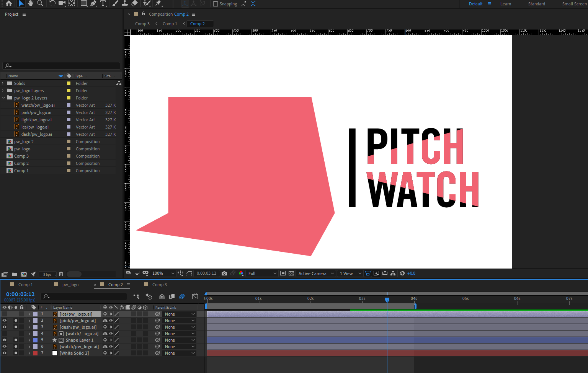Select the Horizontal Type tool
This screenshot has width=588, height=373.
pyautogui.click(x=103, y=3)
